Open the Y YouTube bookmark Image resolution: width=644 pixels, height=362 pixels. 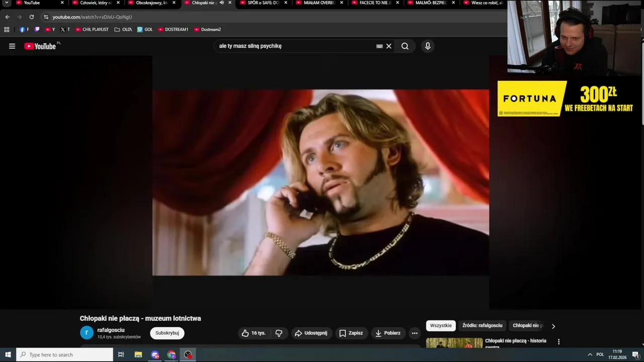[50, 29]
